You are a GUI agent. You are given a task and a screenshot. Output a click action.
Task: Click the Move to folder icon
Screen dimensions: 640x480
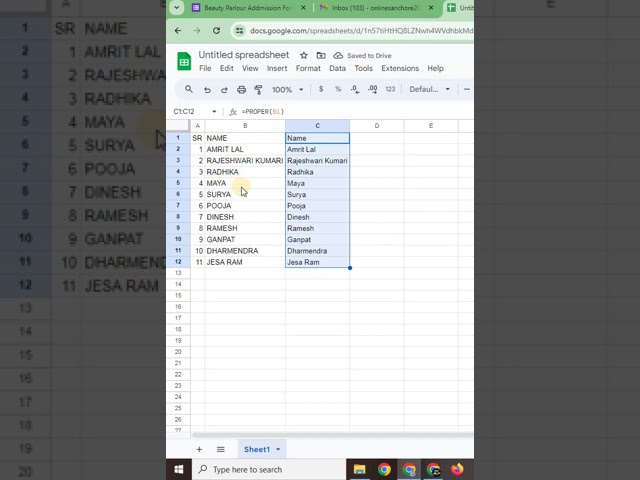[321, 56]
